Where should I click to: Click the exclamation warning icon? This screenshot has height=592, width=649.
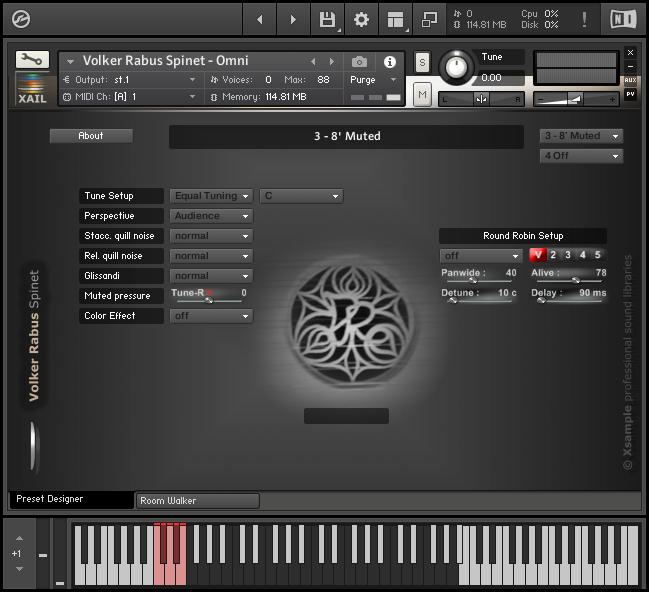click(x=584, y=19)
